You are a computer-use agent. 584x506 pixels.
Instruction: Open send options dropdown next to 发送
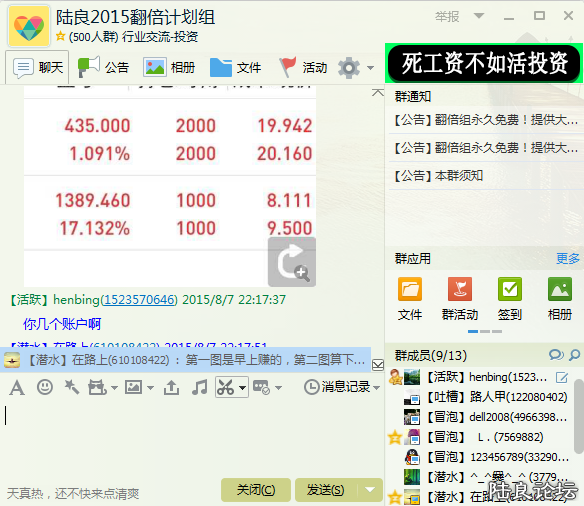pos(370,490)
